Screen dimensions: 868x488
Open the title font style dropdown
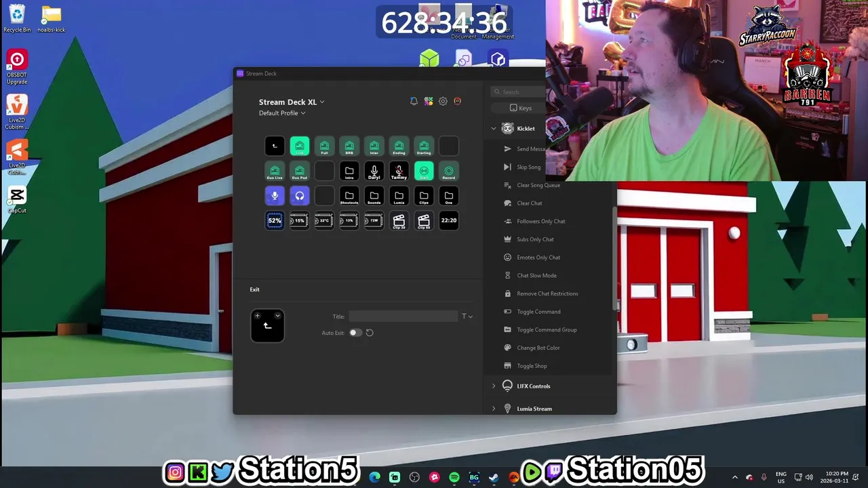click(467, 317)
